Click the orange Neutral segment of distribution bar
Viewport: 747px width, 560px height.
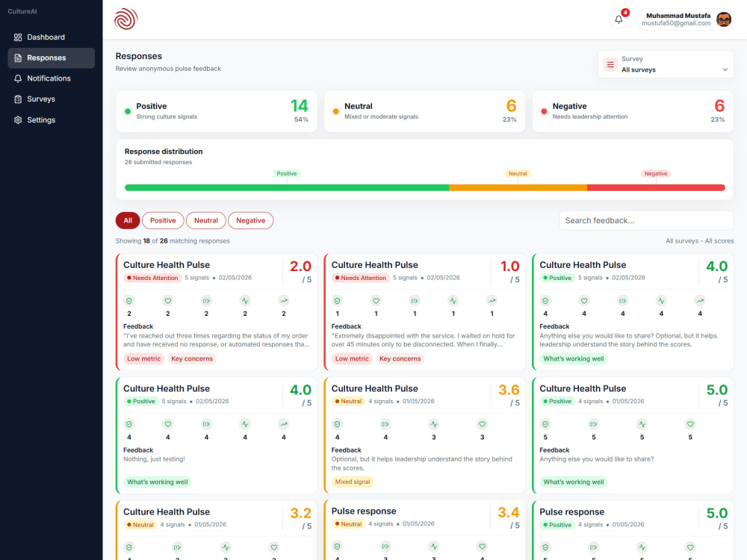tap(518, 187)
